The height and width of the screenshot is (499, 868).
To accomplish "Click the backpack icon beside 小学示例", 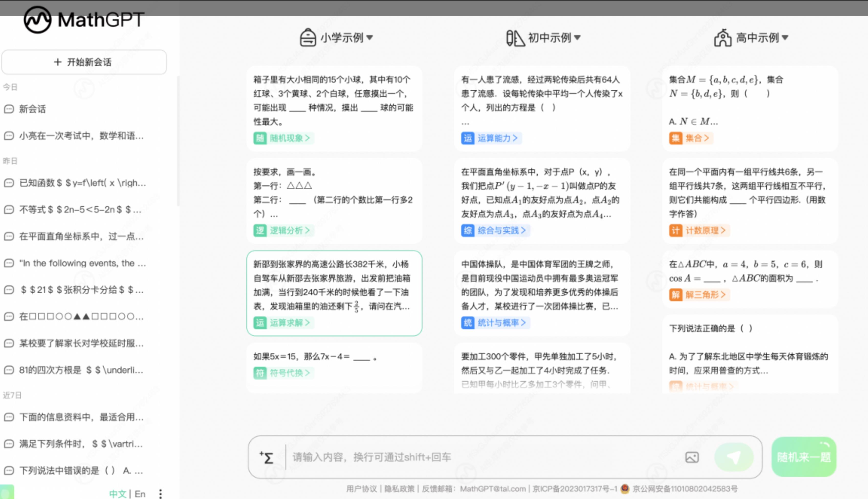I will coord(307,38).
